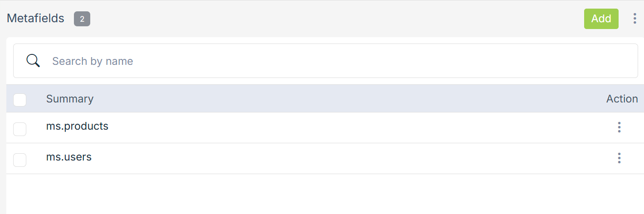
Task: Check the ms.users row checkbox
Action: pos(20,160)
